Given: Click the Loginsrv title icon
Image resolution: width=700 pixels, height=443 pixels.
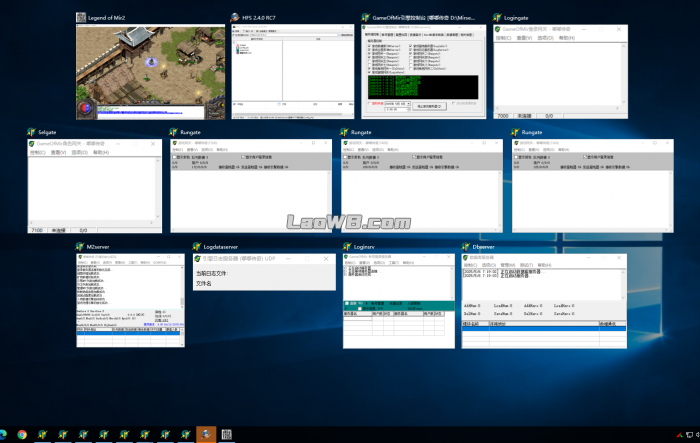Looking at the screenshot, I should point(347,246).
